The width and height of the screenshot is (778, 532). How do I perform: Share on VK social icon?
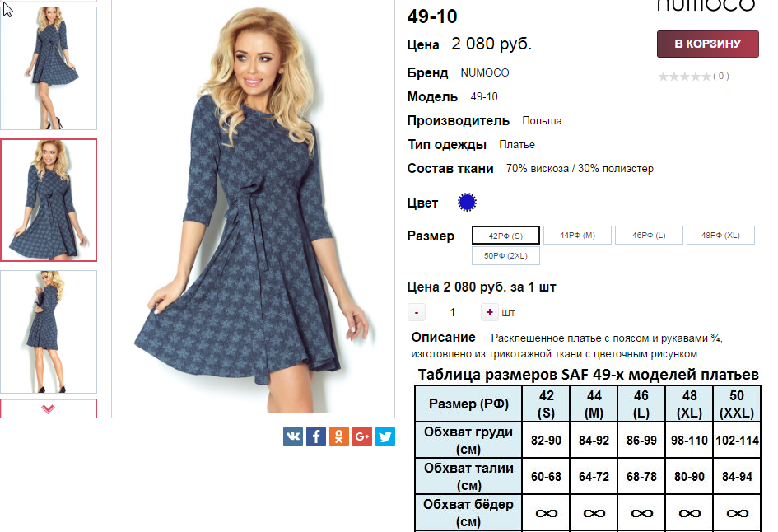pos(293,436)
